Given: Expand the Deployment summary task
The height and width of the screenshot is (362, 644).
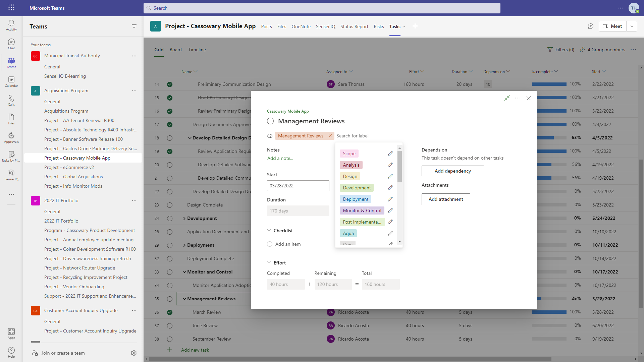Looking at the screenshot, I should tap(184, 245).
